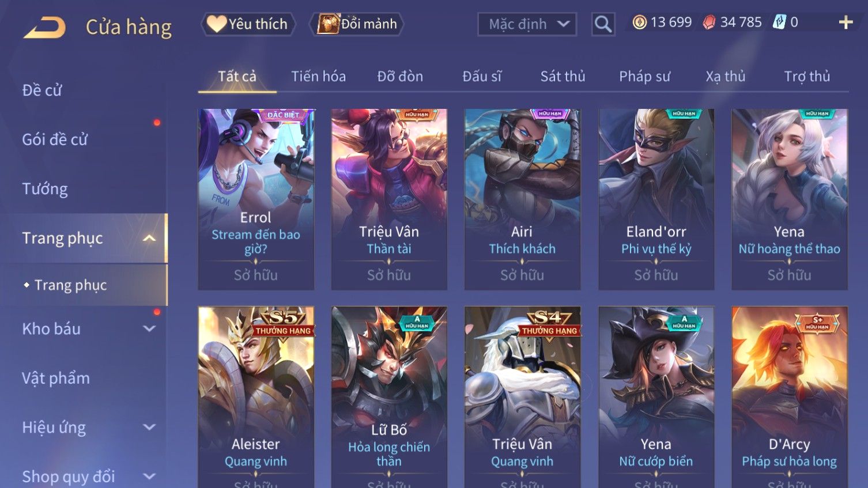Switch to the Pháp sư tab
Image resolution: width=868 pixels, height=488 pixels.
point(644,76)
